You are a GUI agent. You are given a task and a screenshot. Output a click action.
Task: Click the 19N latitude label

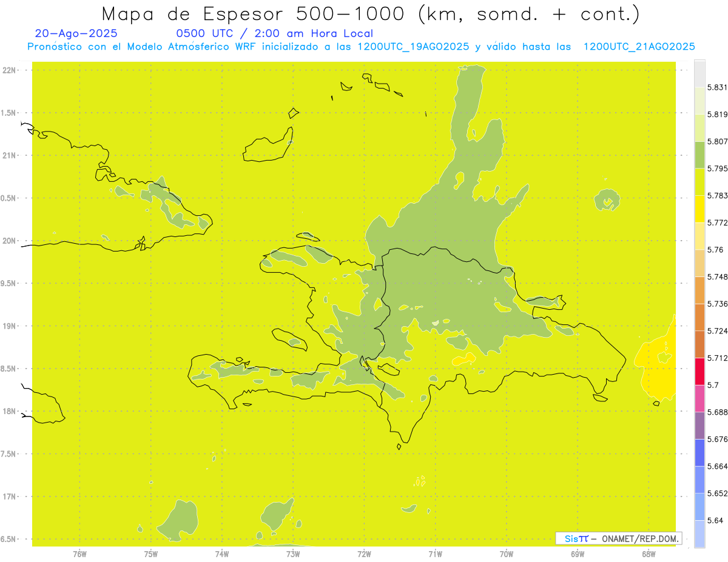tap(9, 326)
